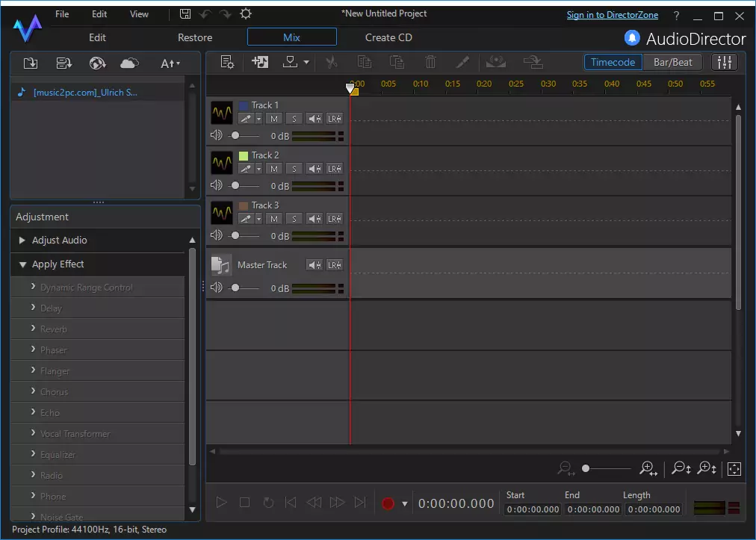Image resolution: width=756 pixels, height=540 pixels.
Task: Click the scissors split tool
Action: [331, 62]
